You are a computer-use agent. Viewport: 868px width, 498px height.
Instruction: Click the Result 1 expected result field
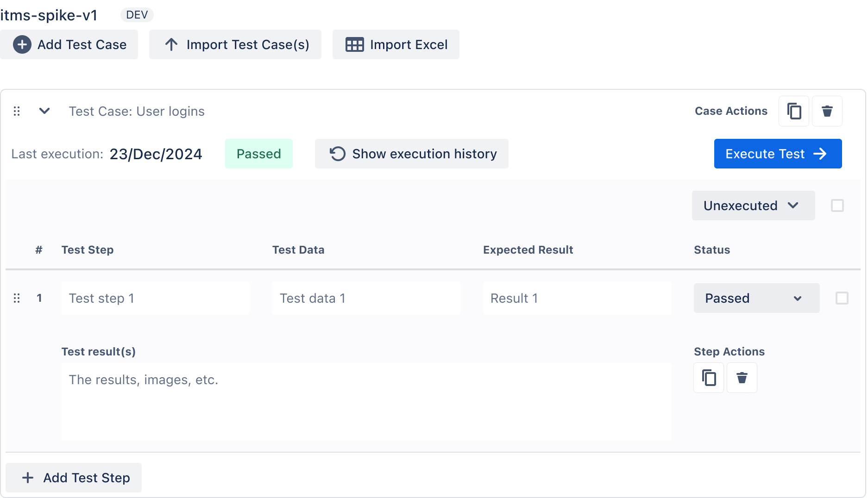577,298
